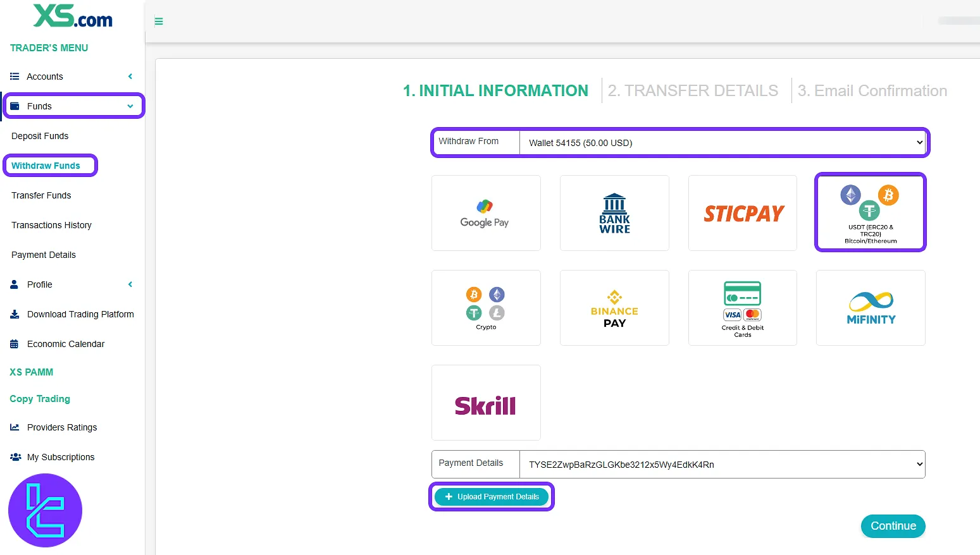Select Google Pay withdrawal method
This screenshot has height=555, width=980.
[486, 213]
